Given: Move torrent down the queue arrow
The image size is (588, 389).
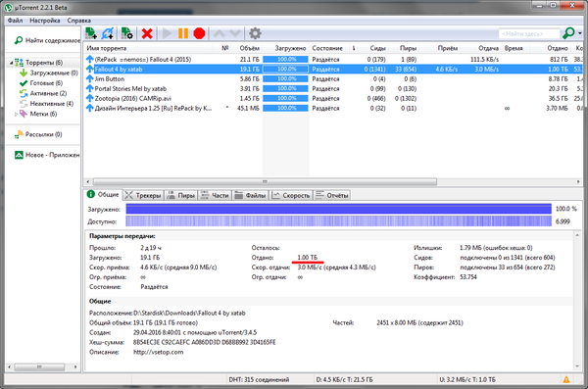Looking at the screenshot, I should 235,33.
